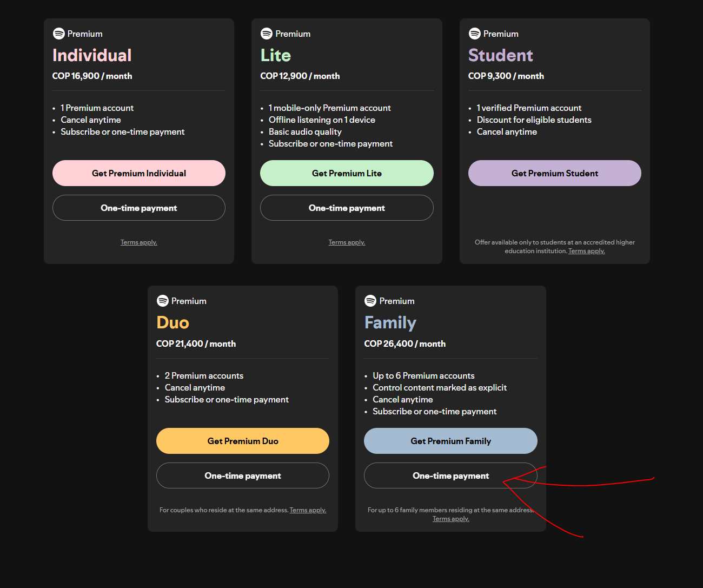Click Spotify logo on Duo plan card
The image size is (703, 588).
(x=162, y=301)
